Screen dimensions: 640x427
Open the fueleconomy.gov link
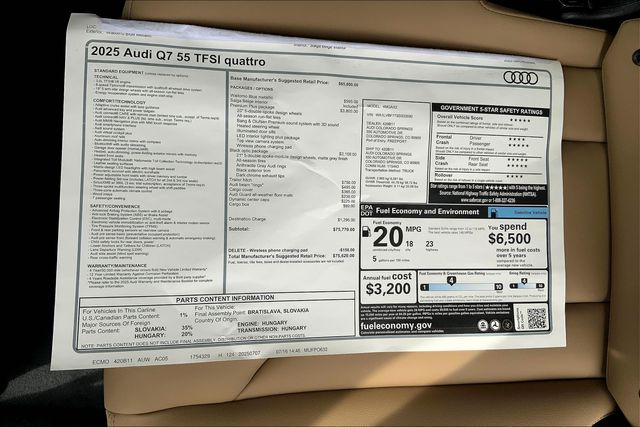(396, 326)
